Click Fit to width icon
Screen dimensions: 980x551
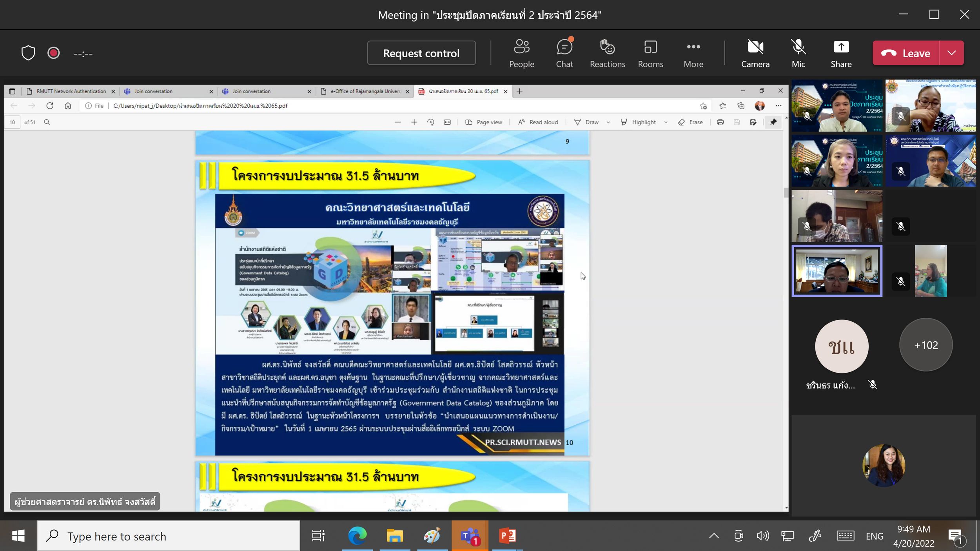pos(447,122)
